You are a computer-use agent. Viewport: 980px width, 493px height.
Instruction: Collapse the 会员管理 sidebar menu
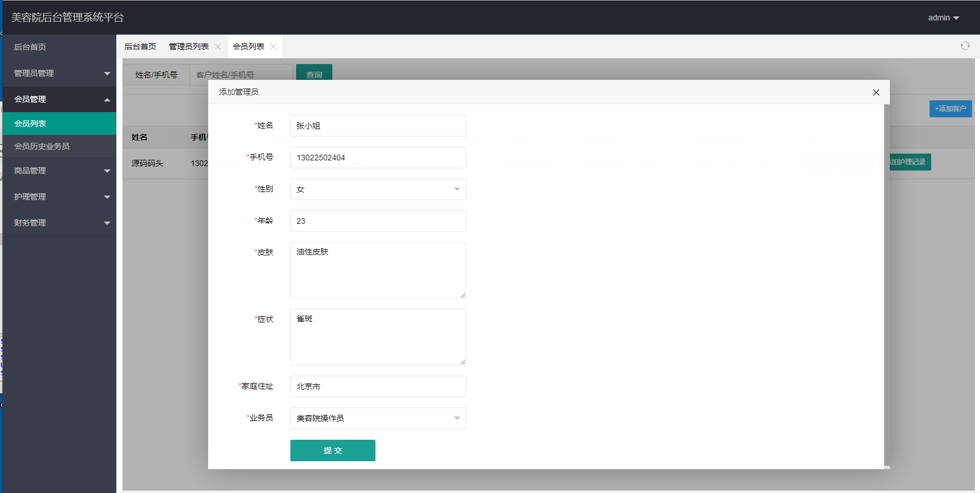click(x=60, y=99)
